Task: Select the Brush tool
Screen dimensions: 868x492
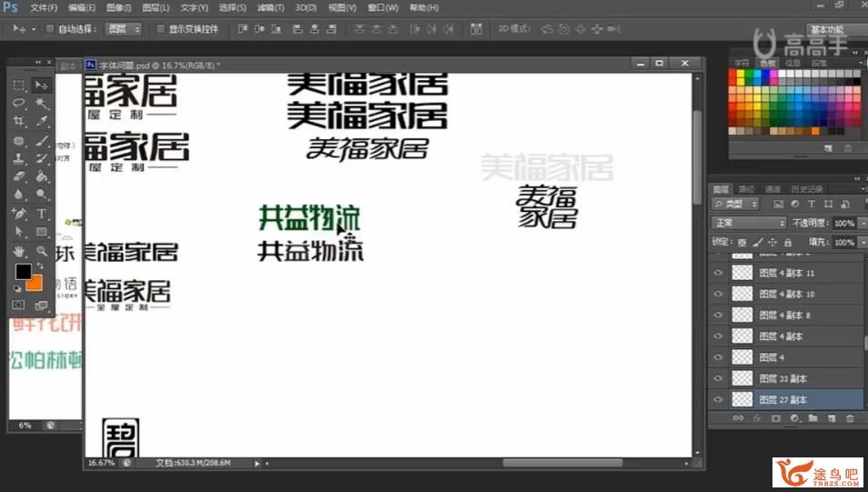Action: point(42,141)
